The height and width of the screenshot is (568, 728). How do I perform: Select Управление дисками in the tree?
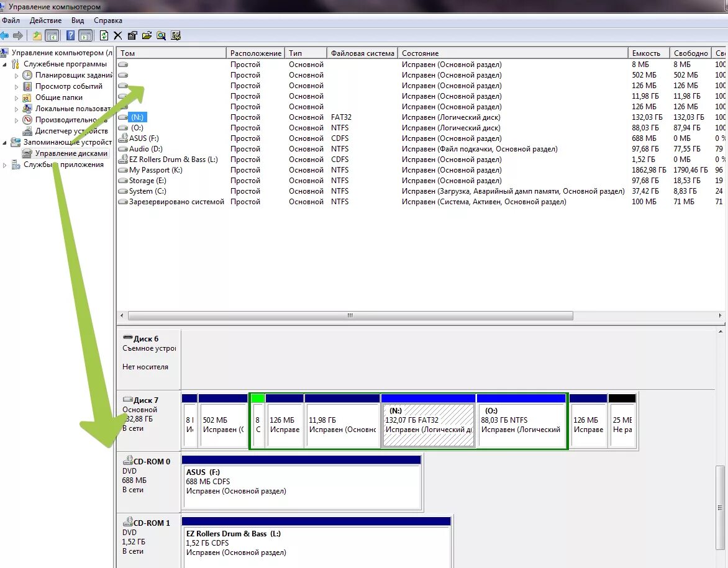[71, 153]
